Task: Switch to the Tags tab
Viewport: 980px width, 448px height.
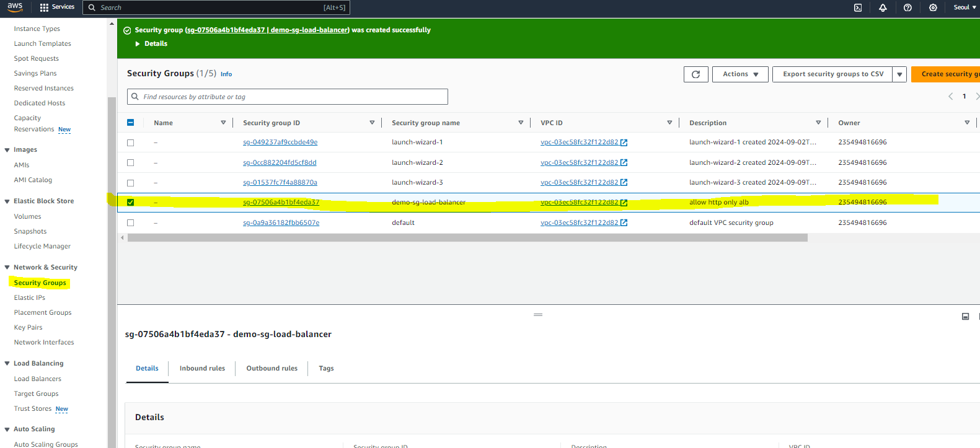Action: coord(326,368)
